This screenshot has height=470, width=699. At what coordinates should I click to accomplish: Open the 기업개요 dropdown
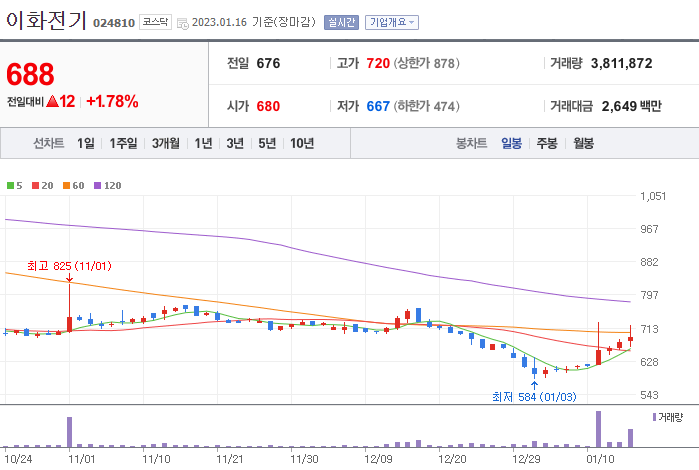[x=392, y=22]
